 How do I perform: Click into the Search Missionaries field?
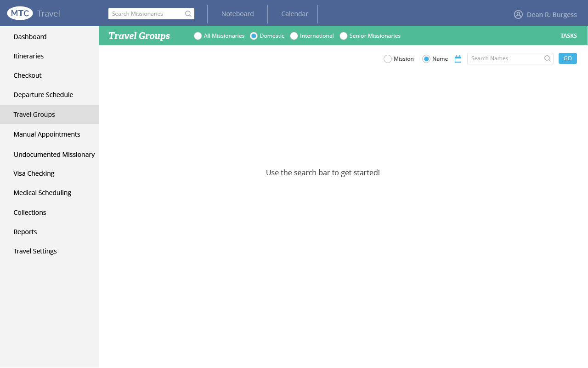[147, 14]
